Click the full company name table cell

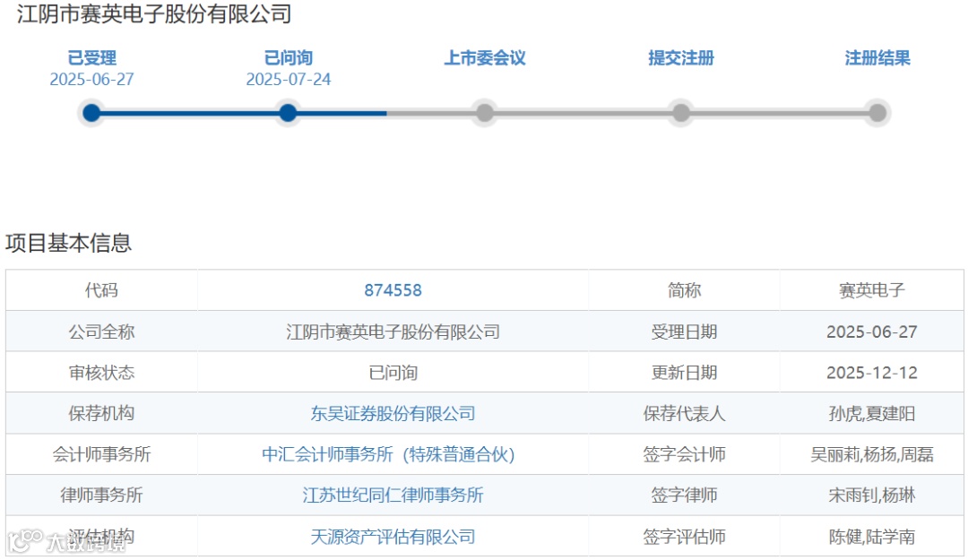point(393,332)
